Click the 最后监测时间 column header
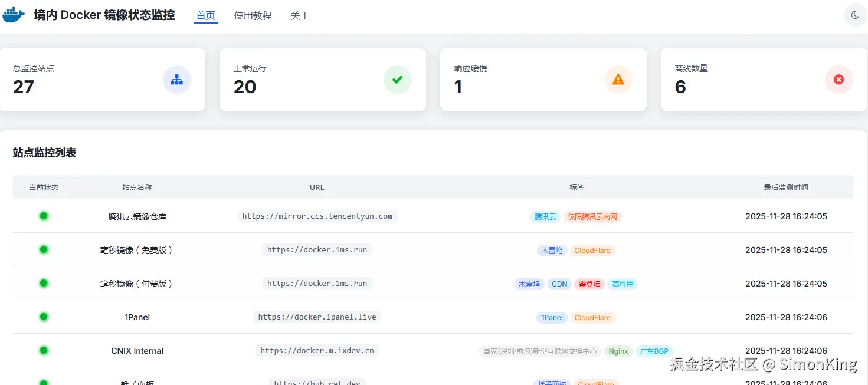Image resolution: width=868 pixels, height=385 pixels. click(786, 187)
